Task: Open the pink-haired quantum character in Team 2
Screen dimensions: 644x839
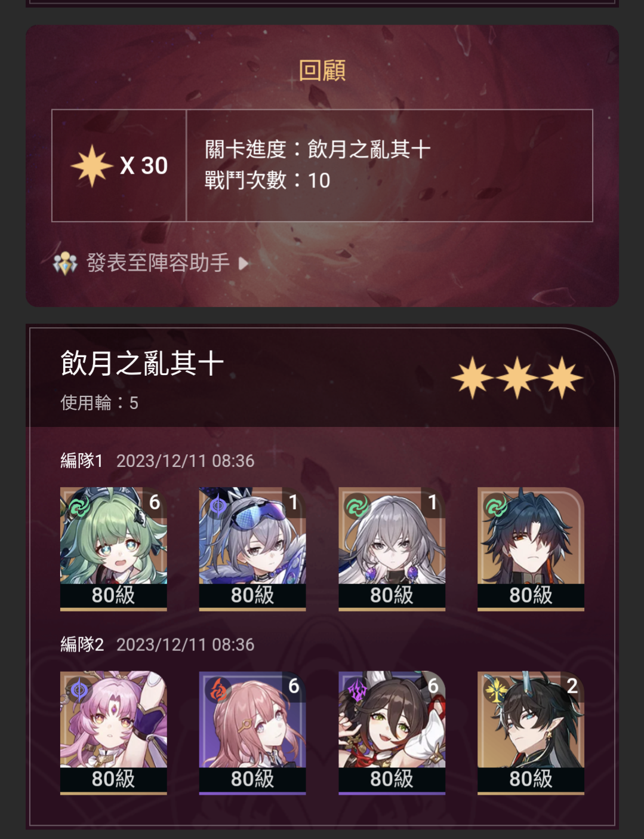Action: pos(113,733)
